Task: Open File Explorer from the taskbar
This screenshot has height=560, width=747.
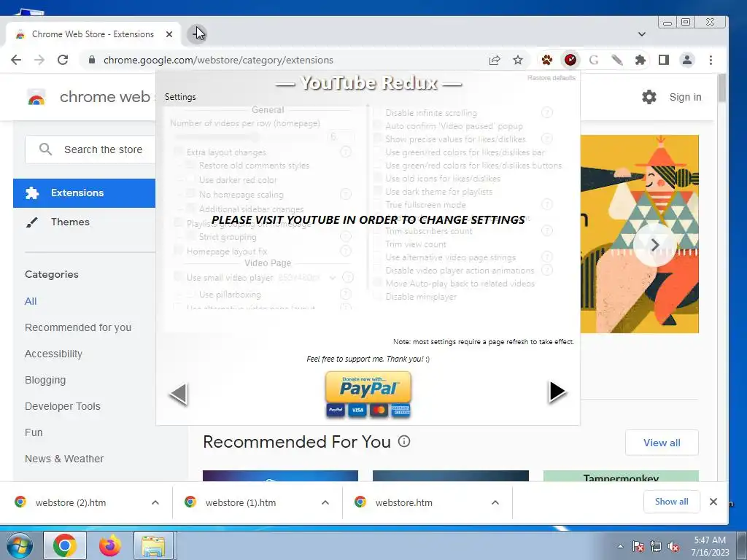Action: pos(153,545)
